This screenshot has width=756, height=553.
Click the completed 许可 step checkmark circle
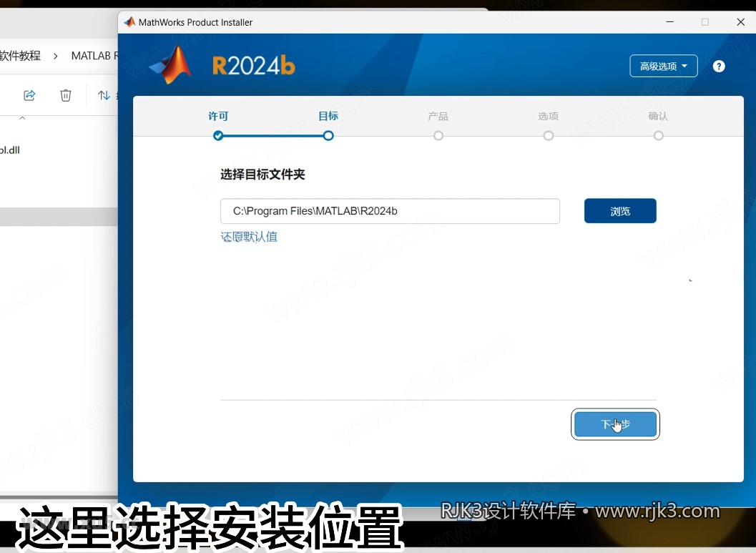[x=218, y=135]
